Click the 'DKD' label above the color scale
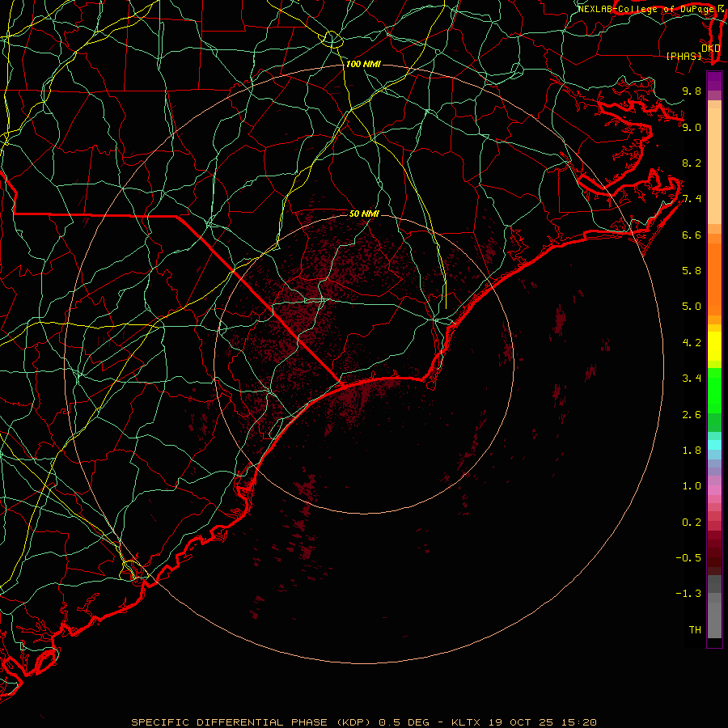This screenshot has height=728, width=728. pyautogui.click(x=710, y=49)
